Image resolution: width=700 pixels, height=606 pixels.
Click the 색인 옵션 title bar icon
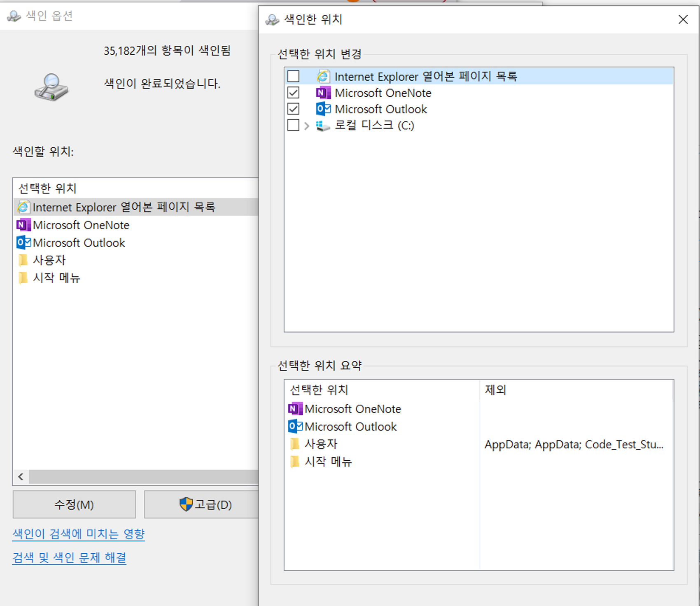pos(14,16)
